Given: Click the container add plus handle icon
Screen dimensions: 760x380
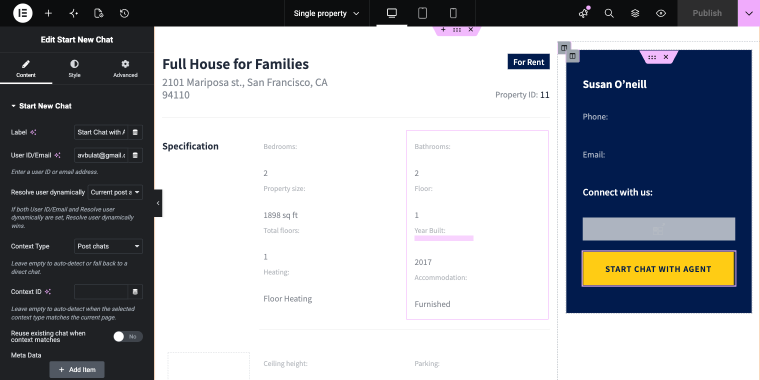Looking at the screenshot, I should 443,30.
